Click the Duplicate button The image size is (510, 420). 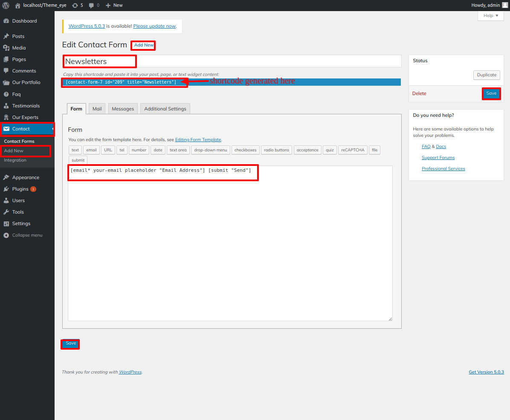point(487,75)
